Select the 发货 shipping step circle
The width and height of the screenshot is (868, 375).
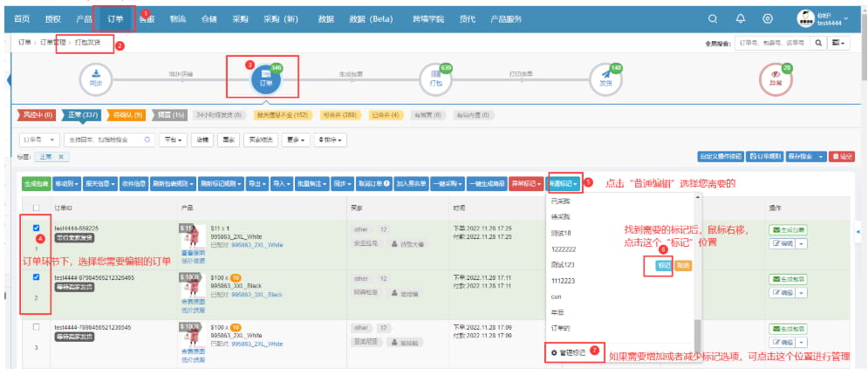click(x=605, y=78)
